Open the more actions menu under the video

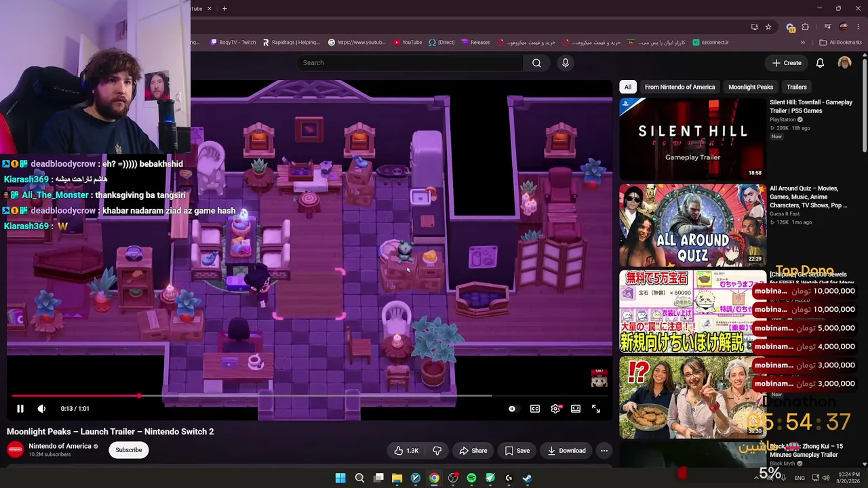coord(604,451)
